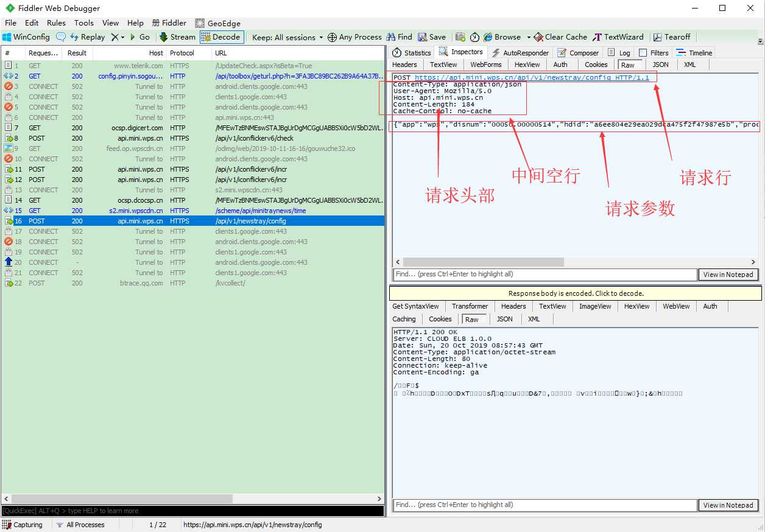Image resolution: width=765 pixels, height=532 pixels.
Task: Click response View in Notepad button
Action: click(x=728, y=505)
